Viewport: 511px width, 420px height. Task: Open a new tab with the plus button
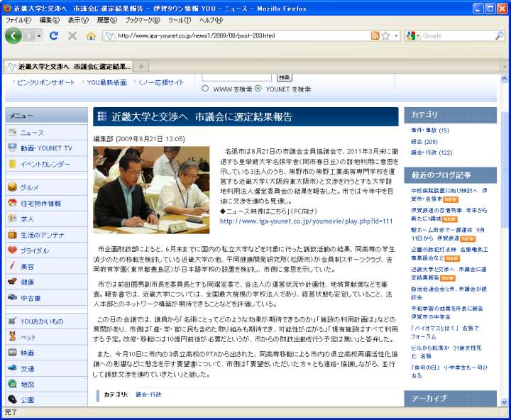pos(141,67)
